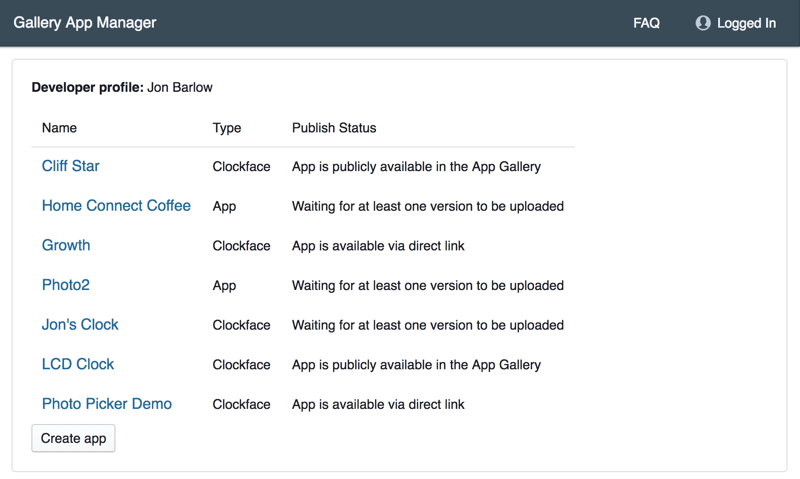Open the Home Connect Coffee app
This screenshot has height=479, width=800.
tap(116, 206)
